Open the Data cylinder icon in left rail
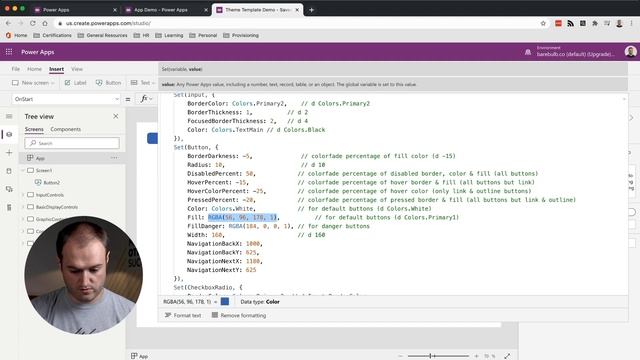640x360 pixels. (x=9, y=171)
